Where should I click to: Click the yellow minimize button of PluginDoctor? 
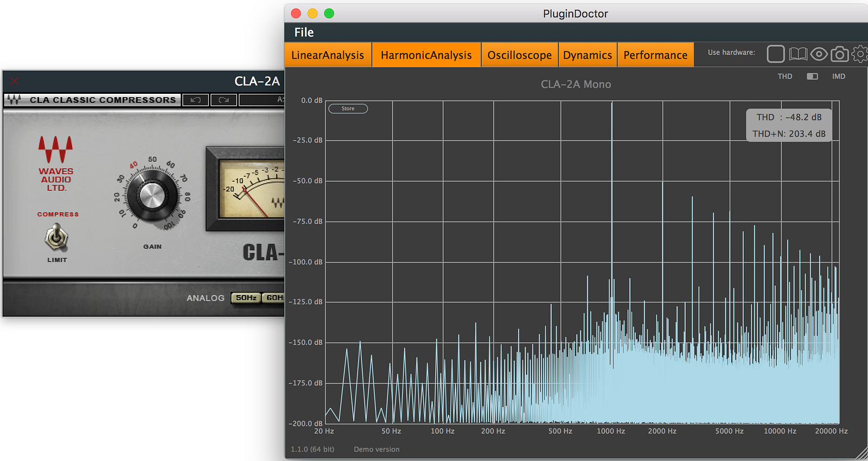pyautogui.click(x=312, y=14)
